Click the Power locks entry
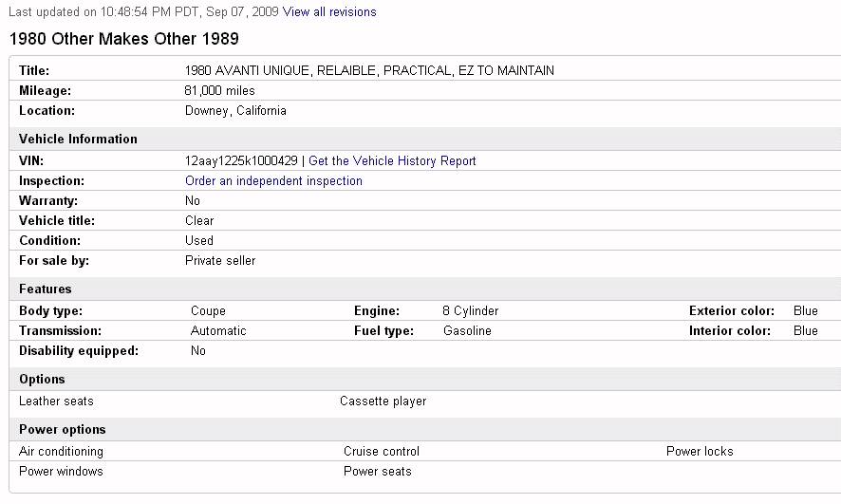 click(700, 452)
